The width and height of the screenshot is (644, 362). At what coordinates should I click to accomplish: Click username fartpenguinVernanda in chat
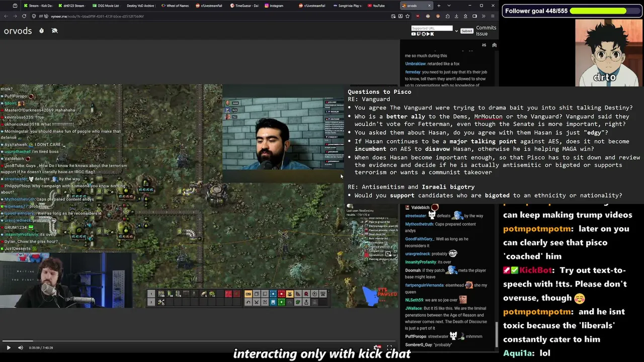click(425, 285)
